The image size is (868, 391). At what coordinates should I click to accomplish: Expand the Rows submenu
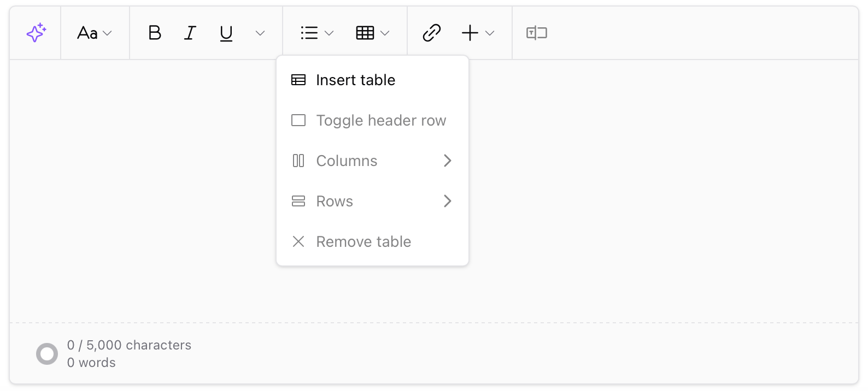[334, 201]
